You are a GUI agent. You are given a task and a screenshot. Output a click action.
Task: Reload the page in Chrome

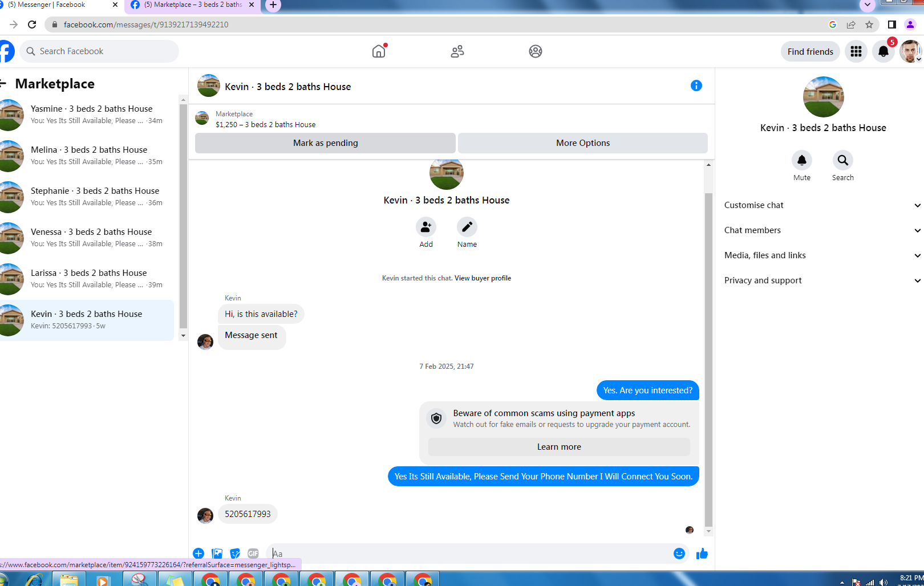pyautogui.click(x=32, y=25)
